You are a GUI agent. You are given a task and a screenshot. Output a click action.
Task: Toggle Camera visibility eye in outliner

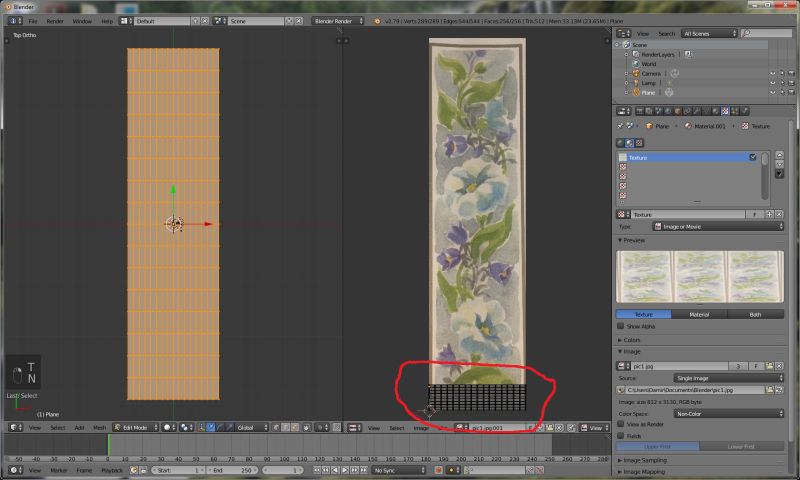772,73
